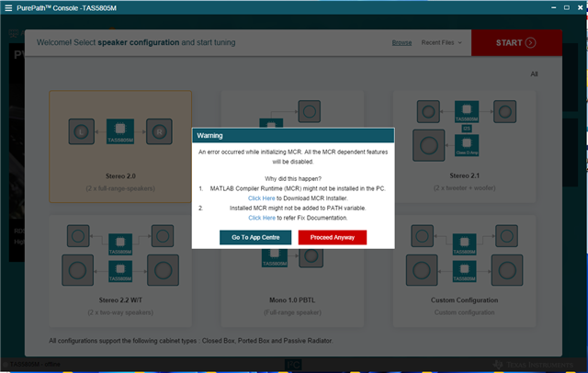The image size is (588, 373).
Task: Open the hamburger menu in title bar
Action: point(8,8)
